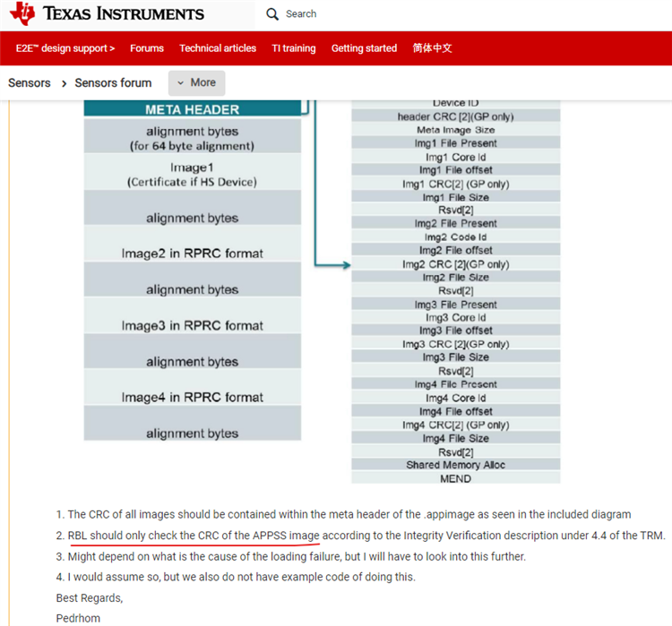
Task: Open Getting started page
Action: point(364,48)
